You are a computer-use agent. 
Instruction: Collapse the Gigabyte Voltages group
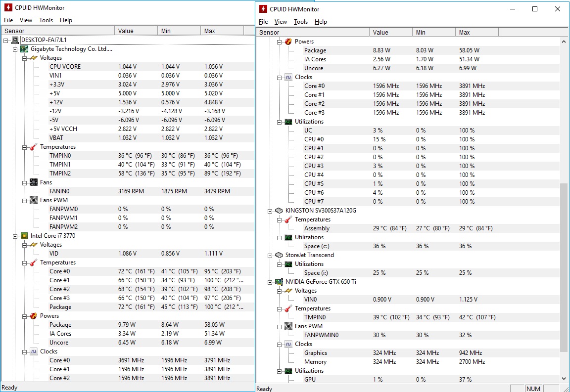24,58
